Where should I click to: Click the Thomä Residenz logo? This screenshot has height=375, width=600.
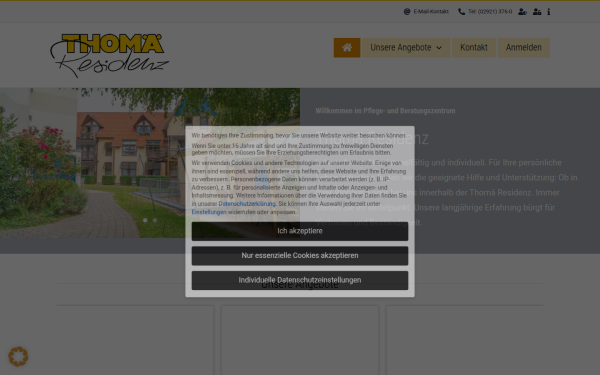pyautogui.click(x=109, y=55)
